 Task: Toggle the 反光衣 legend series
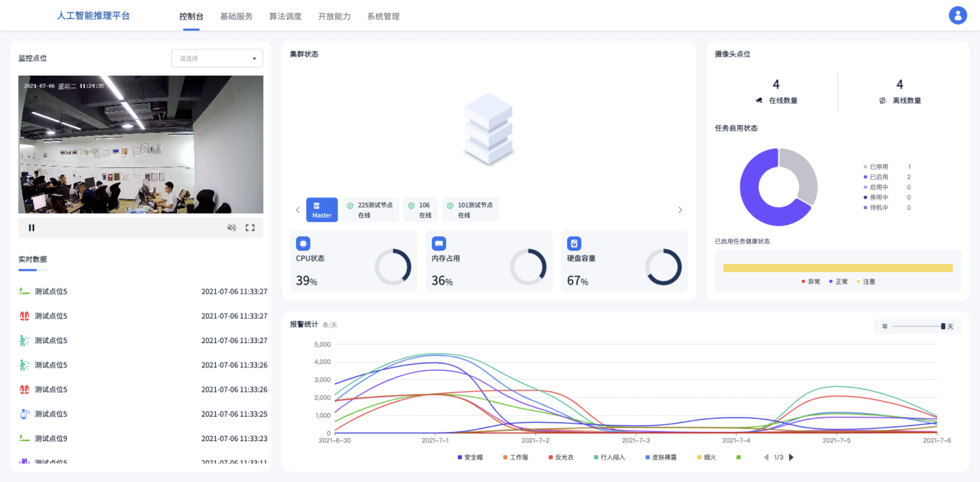(561, 457)
